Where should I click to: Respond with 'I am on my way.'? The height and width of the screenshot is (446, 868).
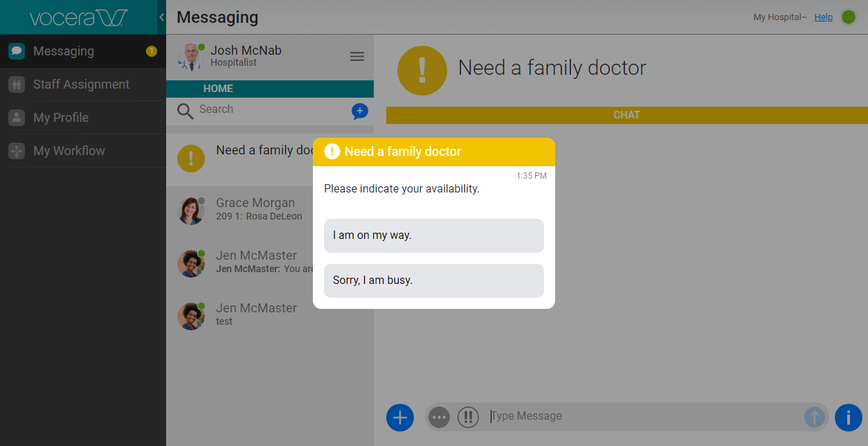point(433,235)
